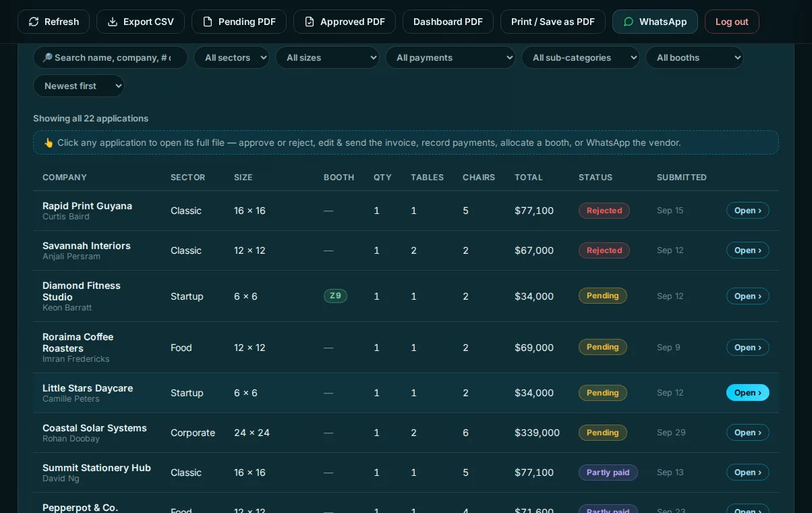Click the TOTAL column header
Screen dimensions: 812x513
[529, 178]
